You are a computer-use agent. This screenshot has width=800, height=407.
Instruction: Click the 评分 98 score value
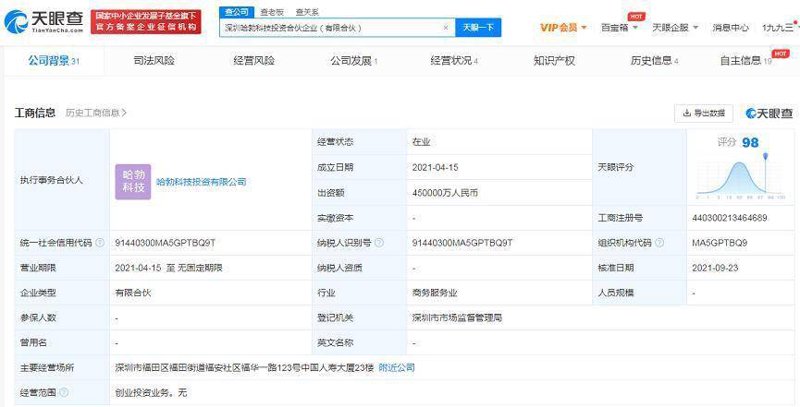pyautogui.click(x=738, y=142)
